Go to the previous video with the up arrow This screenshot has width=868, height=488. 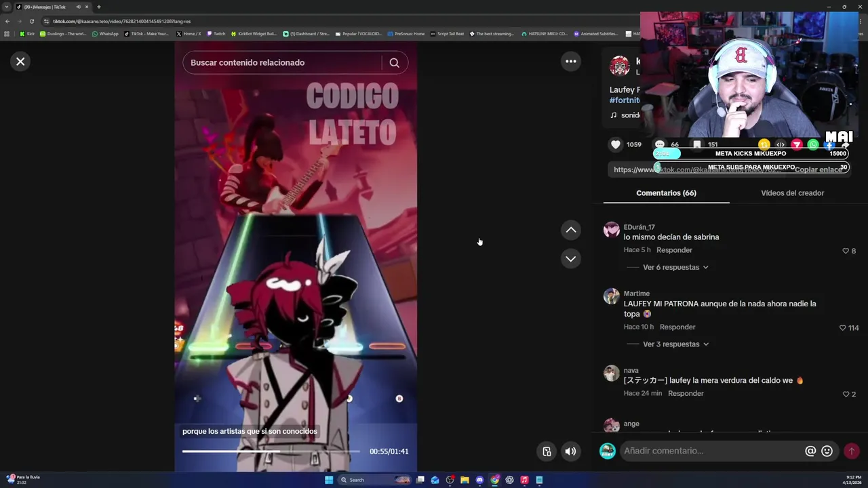(x=571, y=230)
